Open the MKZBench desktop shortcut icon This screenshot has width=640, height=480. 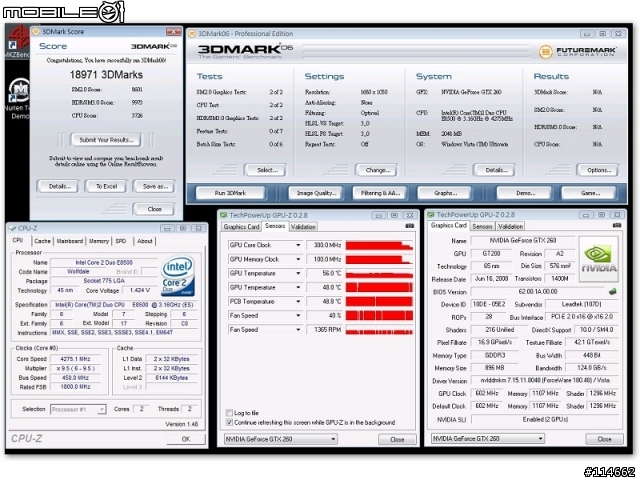coord(18,42)
